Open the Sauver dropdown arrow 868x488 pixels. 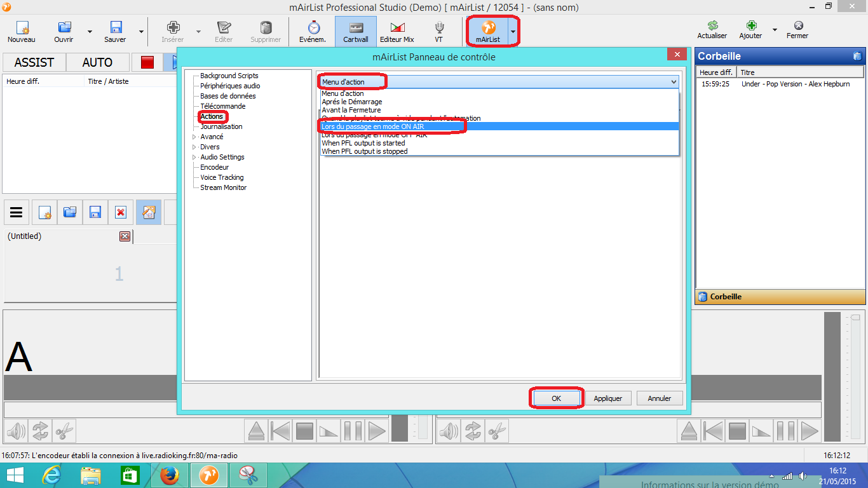141,31
